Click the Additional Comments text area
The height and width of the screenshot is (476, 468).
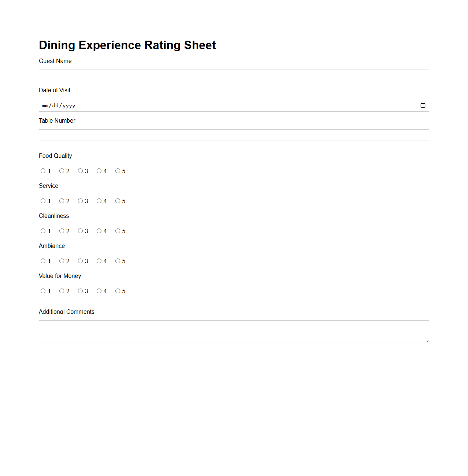234,331
